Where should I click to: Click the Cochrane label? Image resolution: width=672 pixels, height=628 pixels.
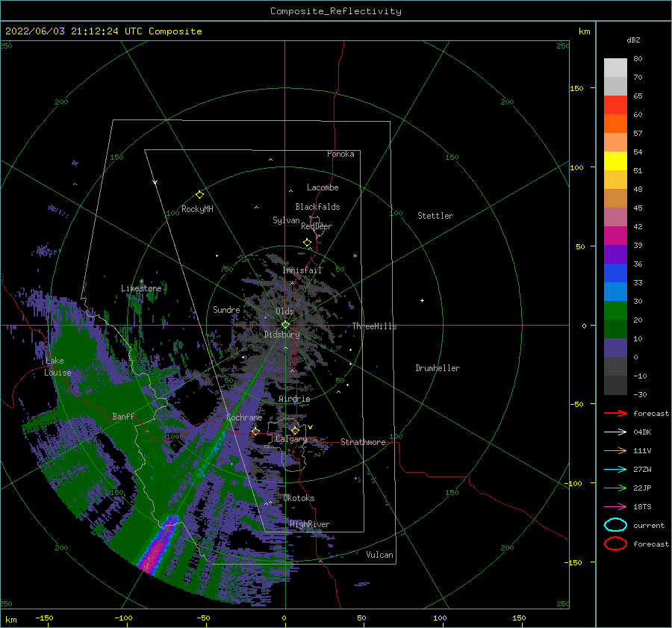(244, 417)
